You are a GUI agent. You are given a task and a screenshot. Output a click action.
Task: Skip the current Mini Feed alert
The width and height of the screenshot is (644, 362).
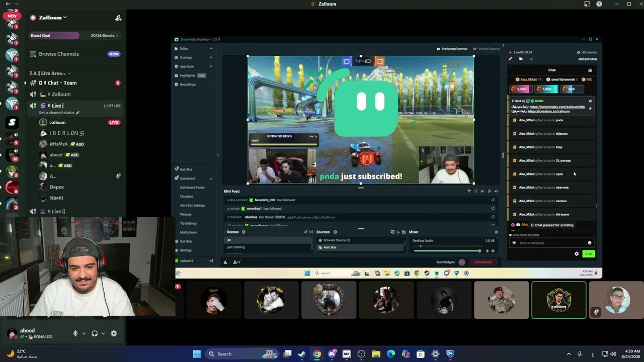coord(482,191)
